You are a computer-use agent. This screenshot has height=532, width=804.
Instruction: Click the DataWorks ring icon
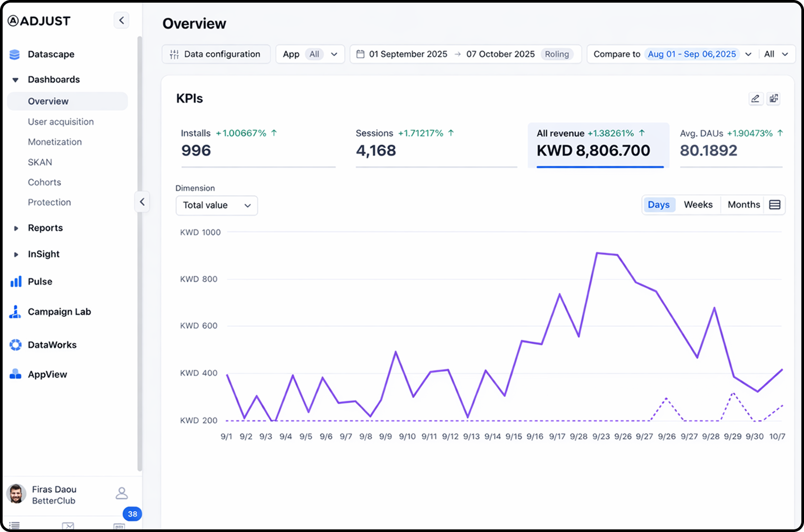click(x=16, y=345)
